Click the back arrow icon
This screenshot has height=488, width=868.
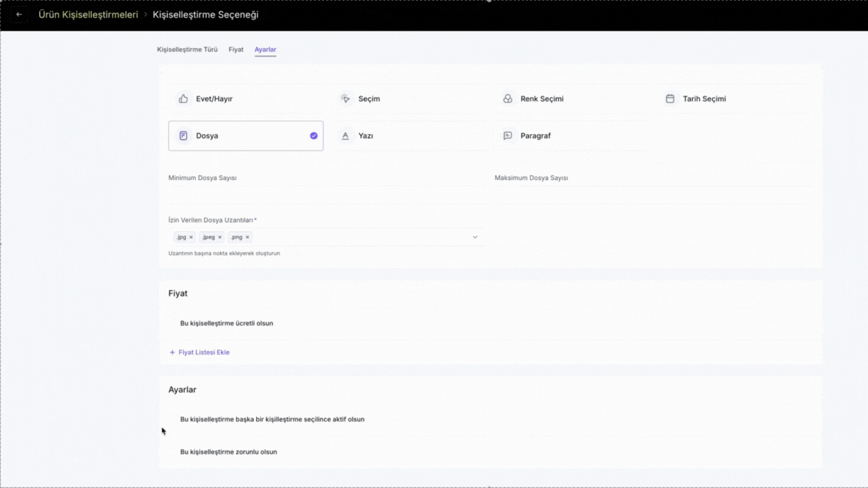coord(19,14)
